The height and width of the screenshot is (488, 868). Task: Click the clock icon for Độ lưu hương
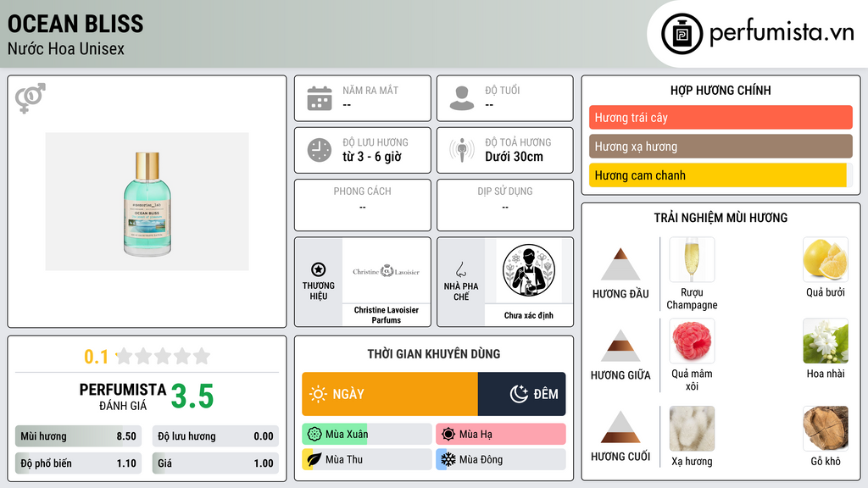pos(320,150)
